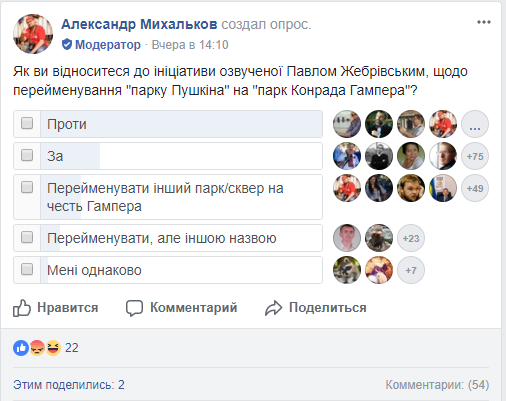Check Перейменувати, але іншою назвою option
Image resolution: width=506 pixels, height=401 pixels.
27,237
